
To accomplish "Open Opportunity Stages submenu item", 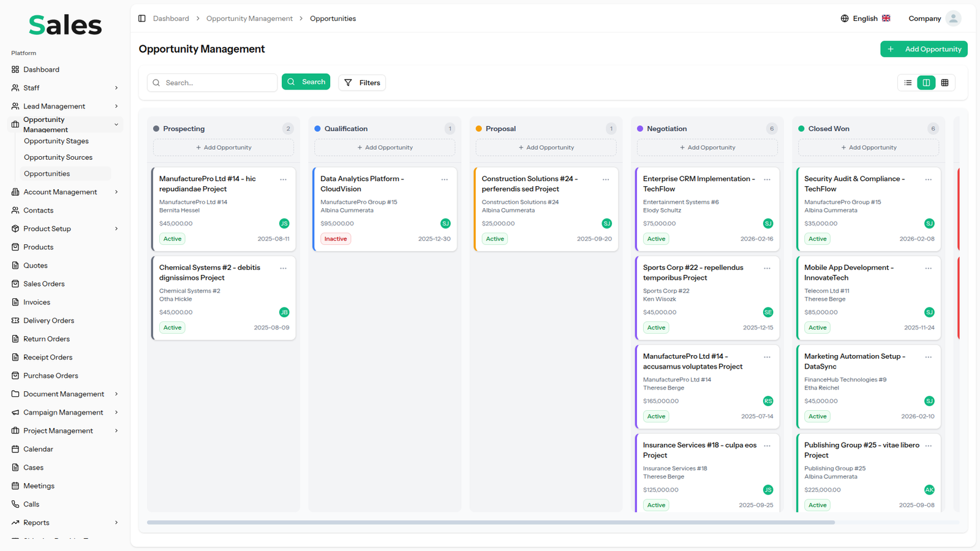I will pyautogui.click(x=56, y=141).
